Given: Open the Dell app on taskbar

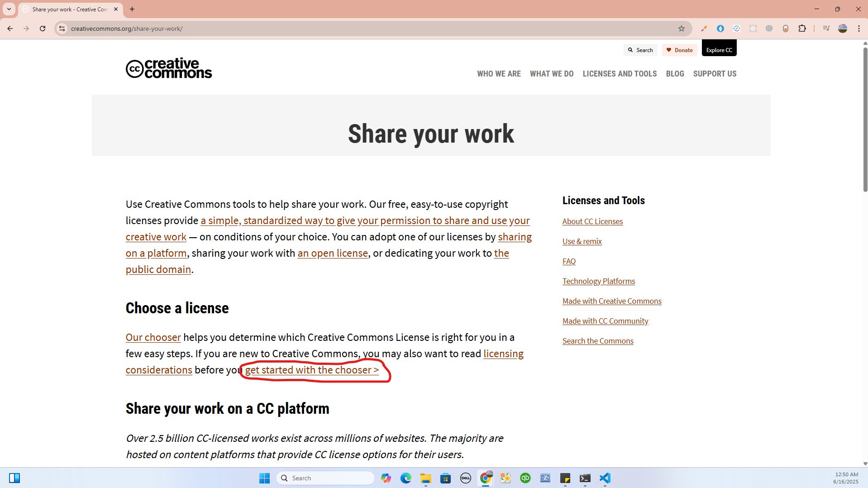Looking at the screenshot, I should point(466,478).
